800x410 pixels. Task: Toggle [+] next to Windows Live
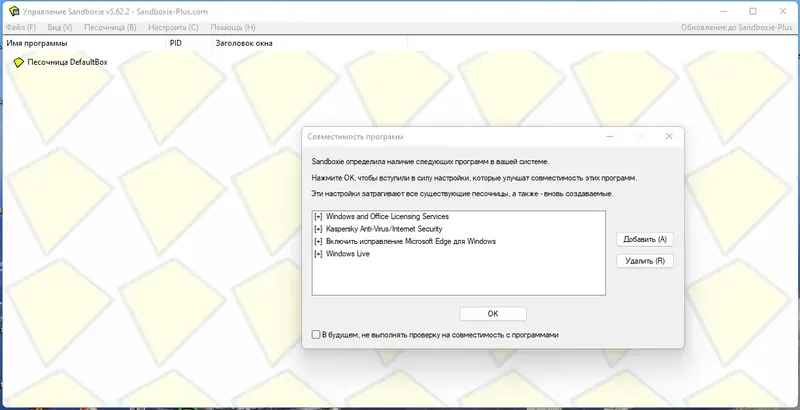pos(318,254)
